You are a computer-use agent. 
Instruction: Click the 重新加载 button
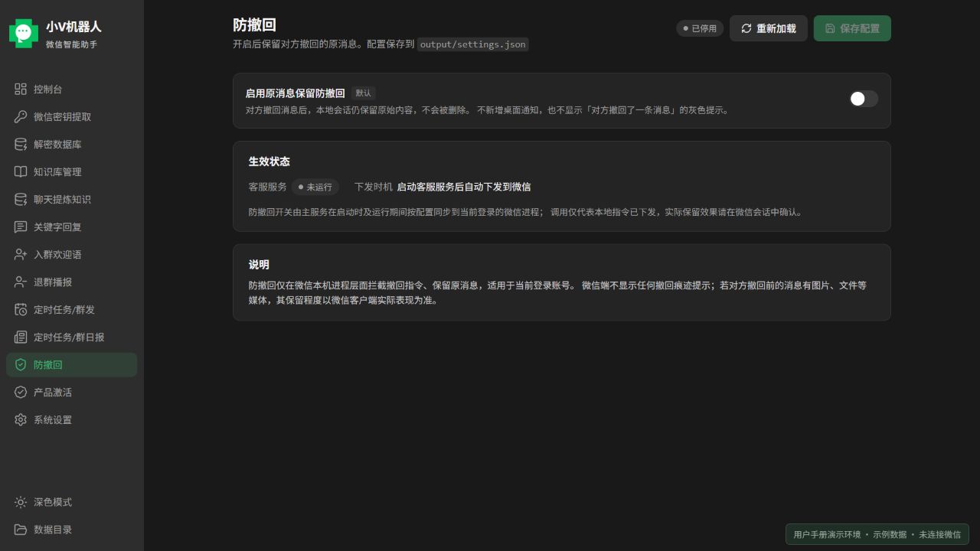point(768,28)
